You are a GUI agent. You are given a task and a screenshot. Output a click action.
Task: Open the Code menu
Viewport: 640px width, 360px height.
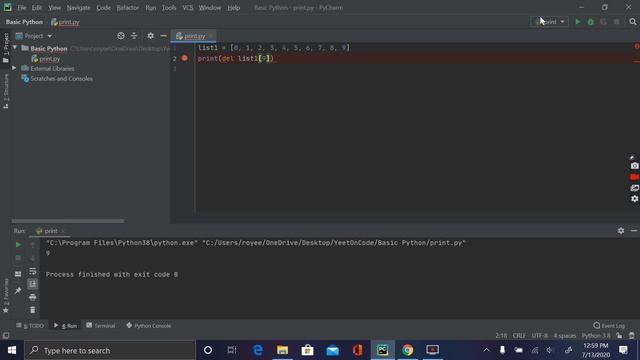pyautogui.click(x=103, y=8)
